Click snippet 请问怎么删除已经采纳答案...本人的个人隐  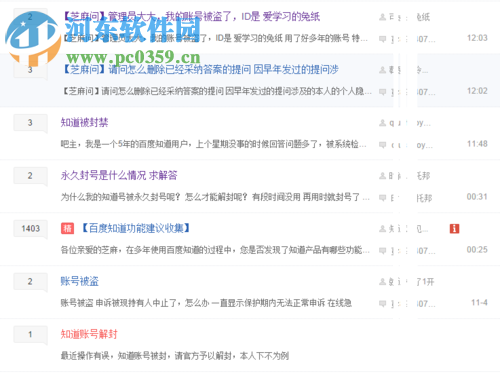point(217,91)
